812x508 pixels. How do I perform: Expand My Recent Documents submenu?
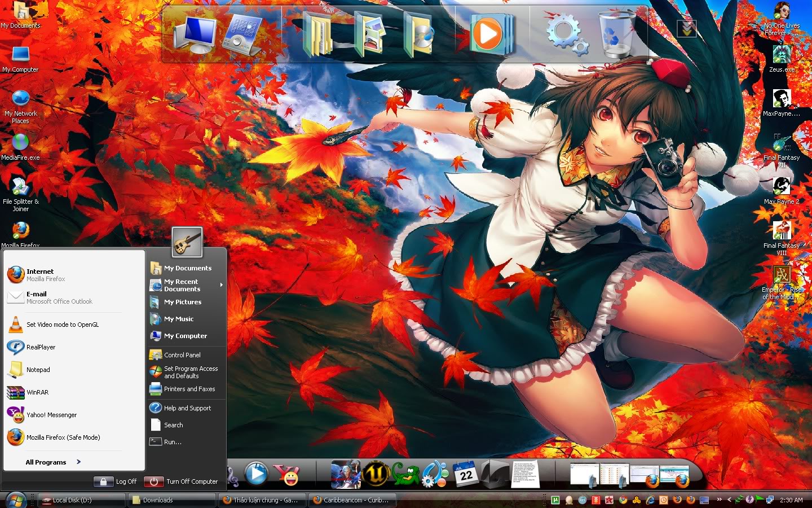click(x=187, y=285)
